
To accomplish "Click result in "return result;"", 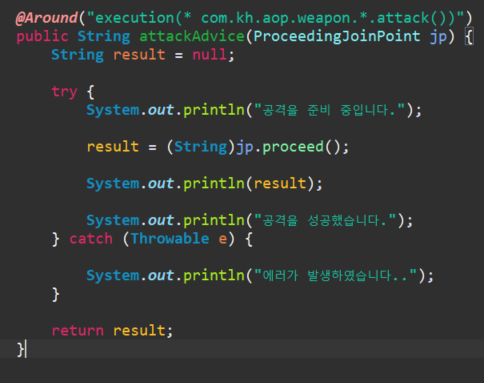I will [139, 331].
